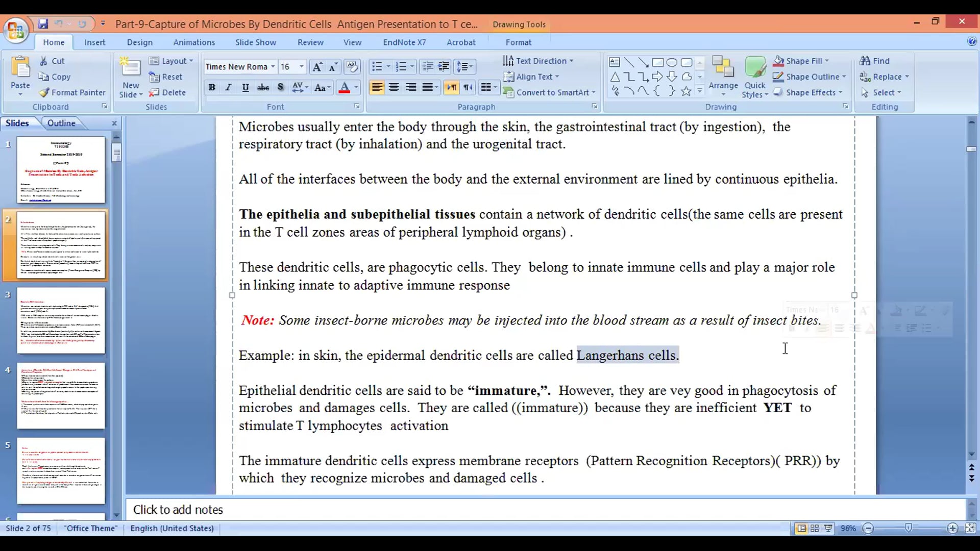Increase the list indent level
980x551 pixels.
click(x=444, y=67)
